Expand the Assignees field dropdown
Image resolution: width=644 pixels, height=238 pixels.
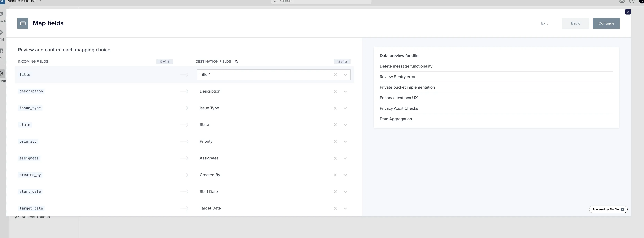pyautogui.click(x=345, y=158)
